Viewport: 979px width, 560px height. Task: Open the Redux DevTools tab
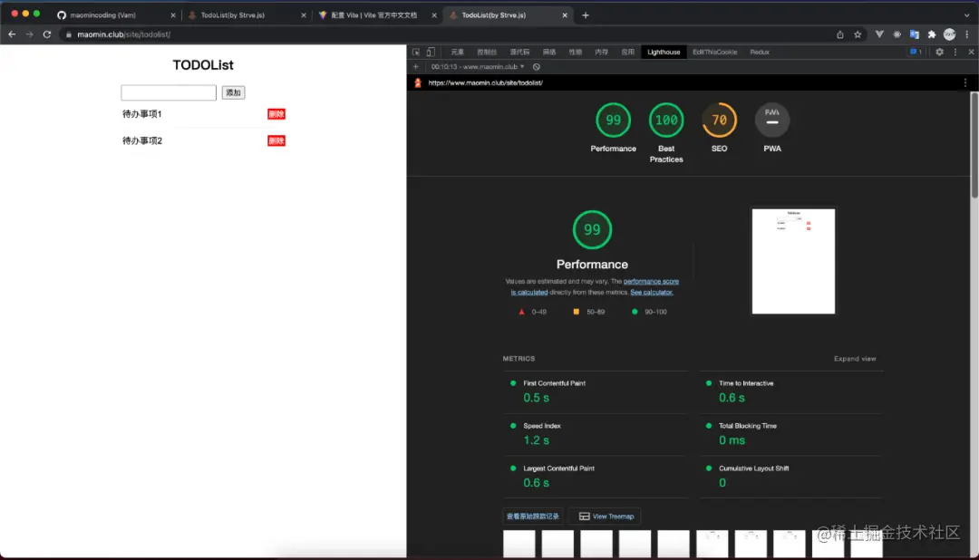[760, 52]
